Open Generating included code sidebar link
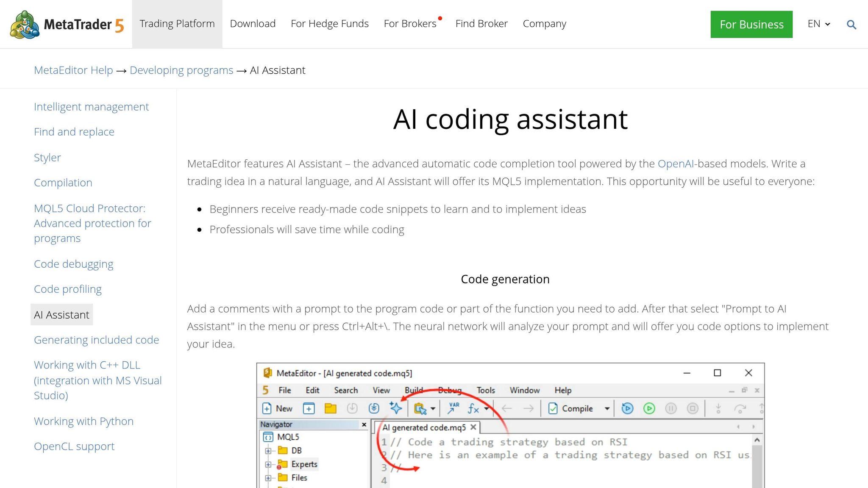The width and height of the screenshot is (868, 488). click(x=97, y=340)
